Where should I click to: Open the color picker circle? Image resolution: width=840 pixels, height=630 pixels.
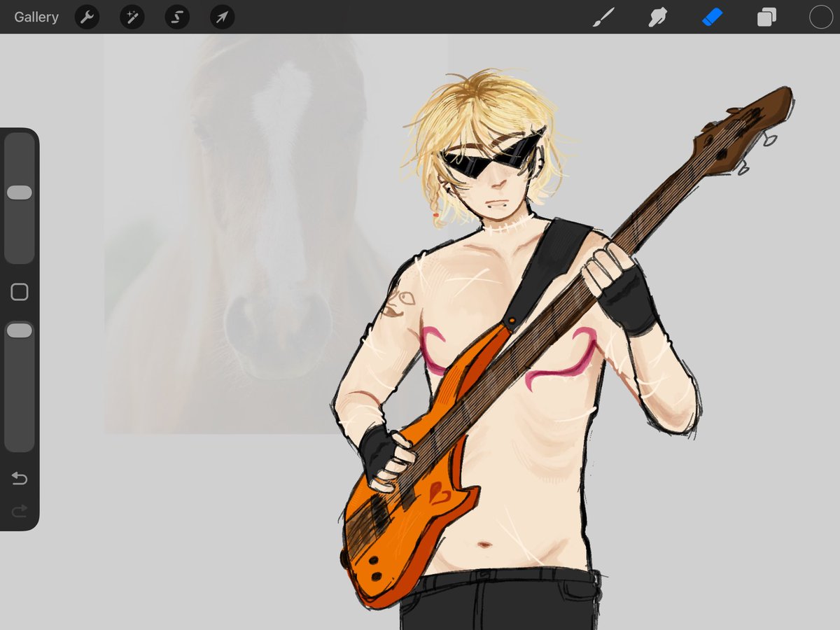coord(820,17)
